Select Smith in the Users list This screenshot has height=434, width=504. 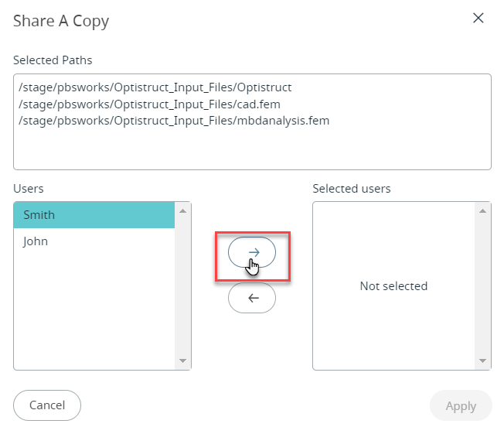click(94, 215)
